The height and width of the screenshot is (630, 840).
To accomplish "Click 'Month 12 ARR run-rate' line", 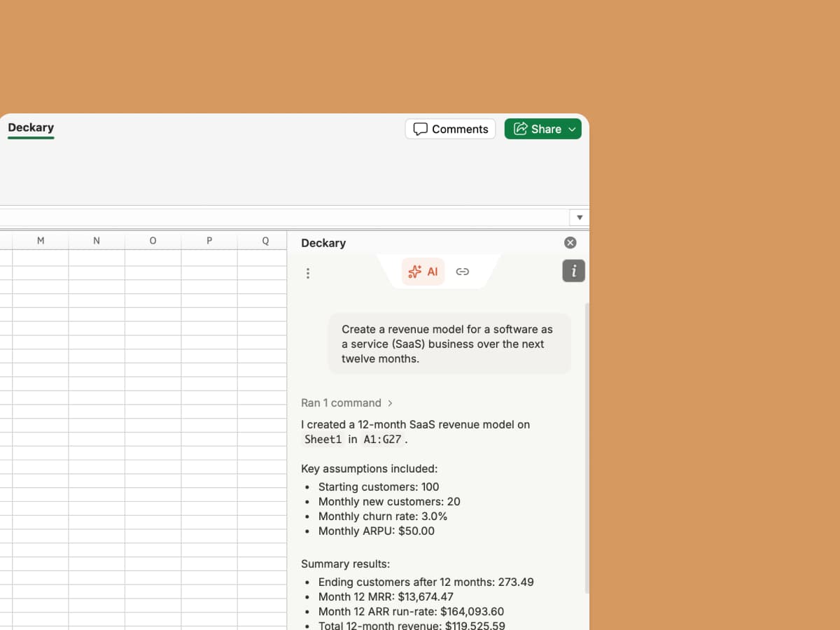I will [411, 611].
